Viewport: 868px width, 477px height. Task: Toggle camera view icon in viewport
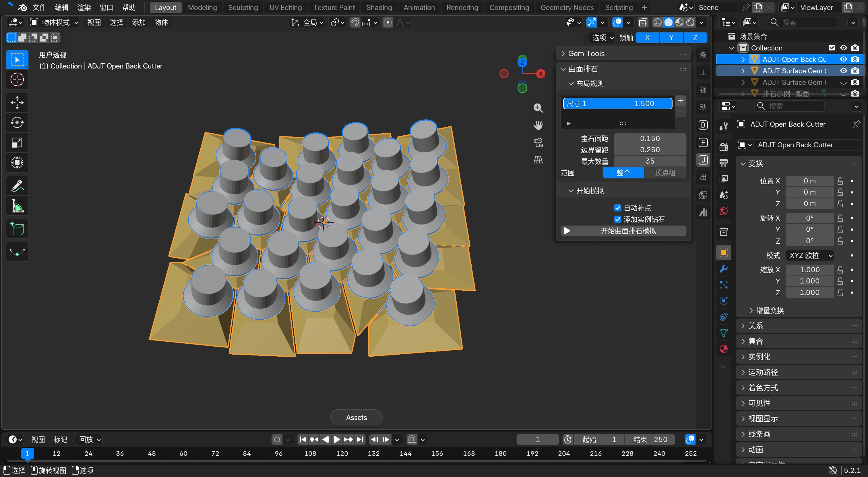(538, 143)
